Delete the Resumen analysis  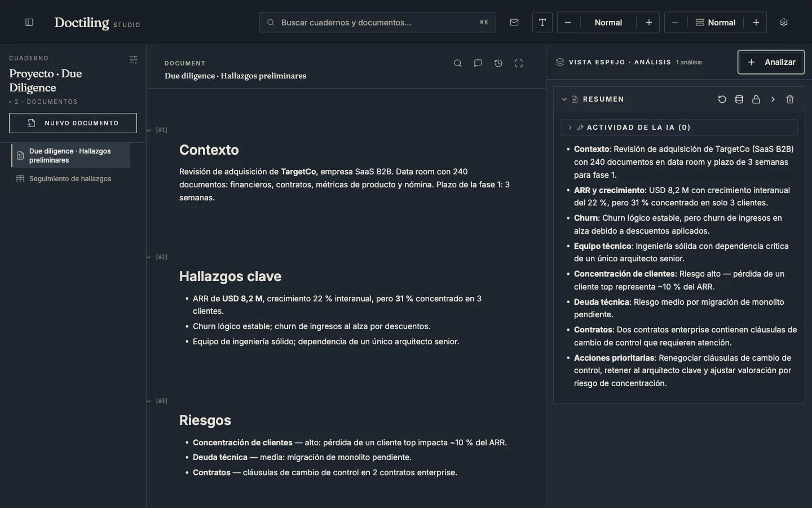[x=790, y=99]
